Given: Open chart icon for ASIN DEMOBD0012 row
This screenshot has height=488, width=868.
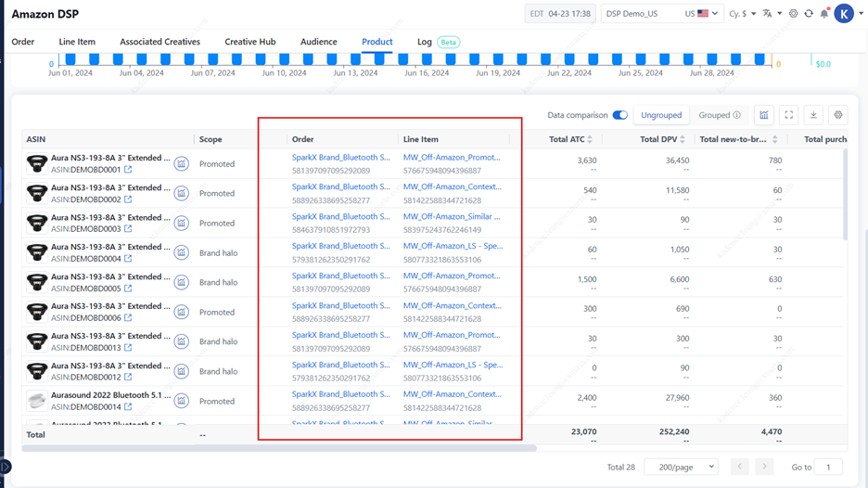Looking at the screenshot, I should click(x=182, y=371).
